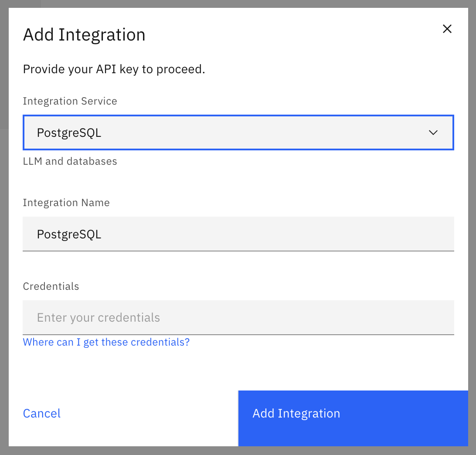This screenshot has width=476, height=455.
Task: Expand the service selector showing PostgreSQL
Action: click(238, 132)
